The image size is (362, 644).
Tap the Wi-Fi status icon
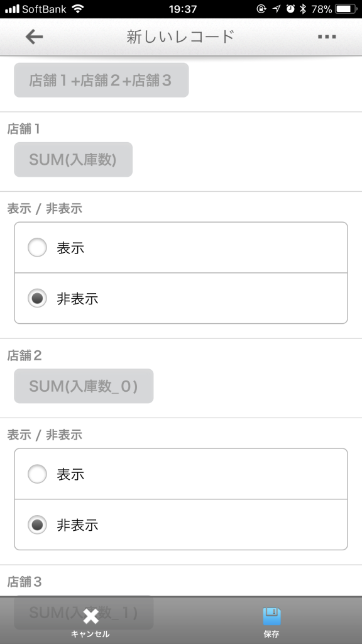coord(77,9)
